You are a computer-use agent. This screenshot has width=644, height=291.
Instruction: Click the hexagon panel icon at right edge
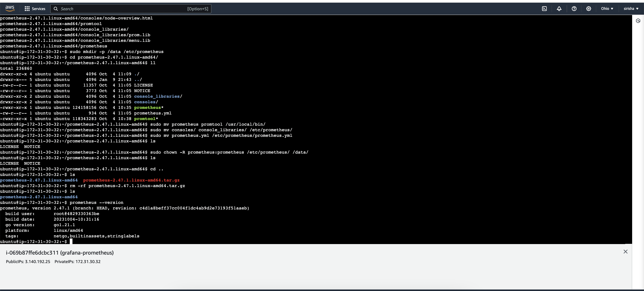click(x=638, y=21)
